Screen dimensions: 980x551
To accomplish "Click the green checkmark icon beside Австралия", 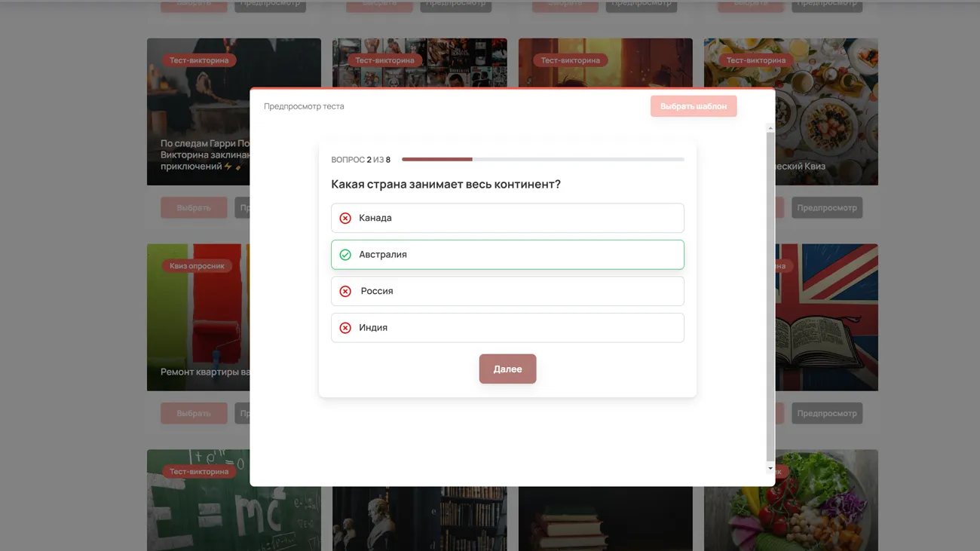I will 345,255.
